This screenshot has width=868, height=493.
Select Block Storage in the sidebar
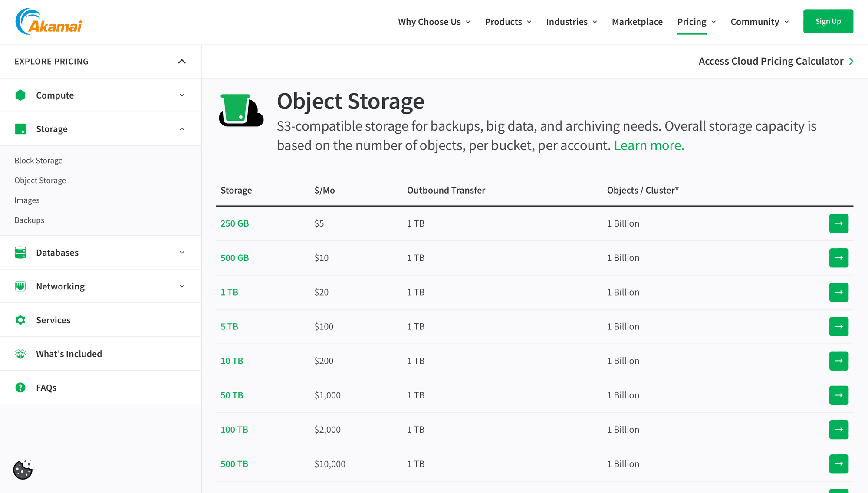38,160
